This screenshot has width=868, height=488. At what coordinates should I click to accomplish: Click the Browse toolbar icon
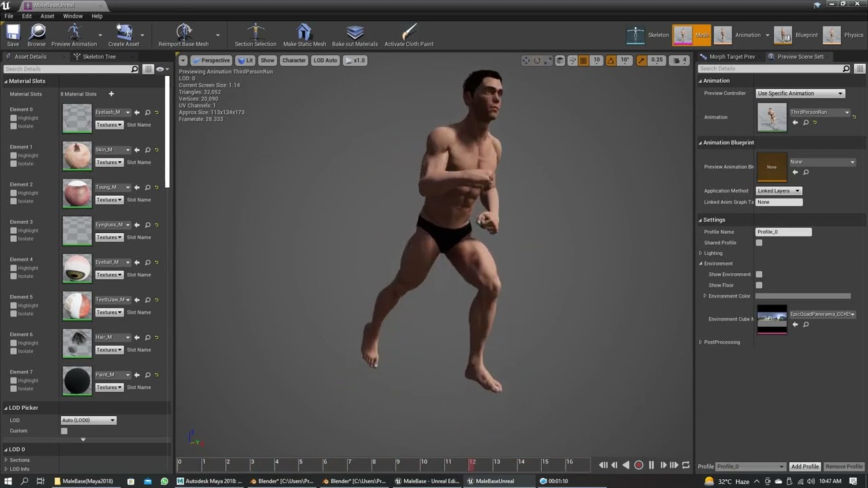37,35
